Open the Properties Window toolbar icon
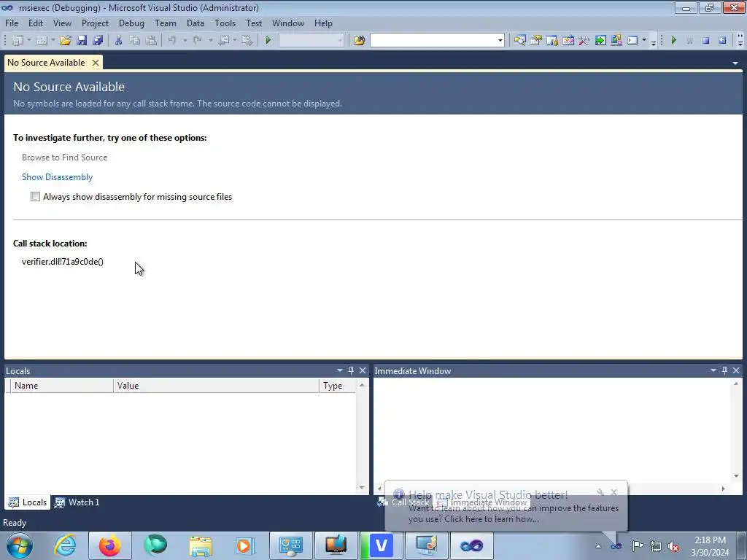 [x=536, y=41]
